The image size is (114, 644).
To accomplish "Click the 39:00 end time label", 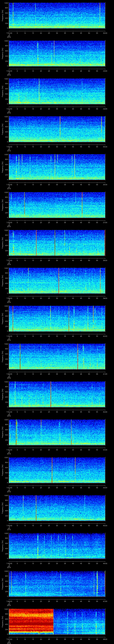I will point(105,298).
